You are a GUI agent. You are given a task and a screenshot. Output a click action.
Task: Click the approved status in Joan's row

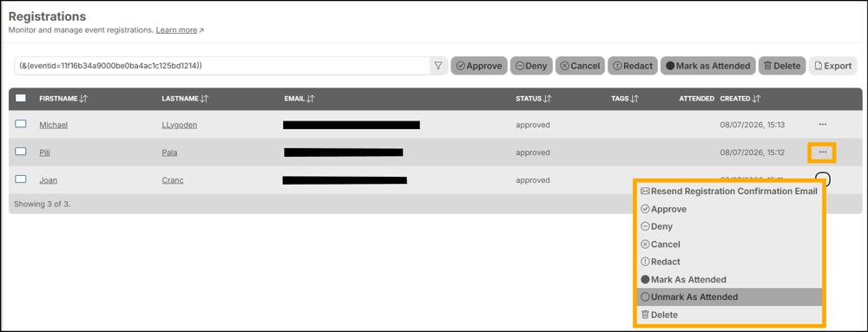click(x=533, y=180)
